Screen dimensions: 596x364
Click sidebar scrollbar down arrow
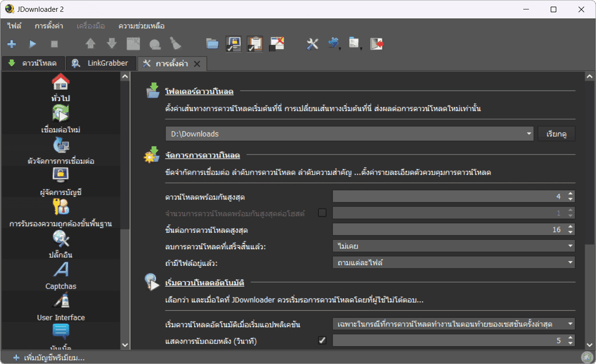[x=125, y=345]
